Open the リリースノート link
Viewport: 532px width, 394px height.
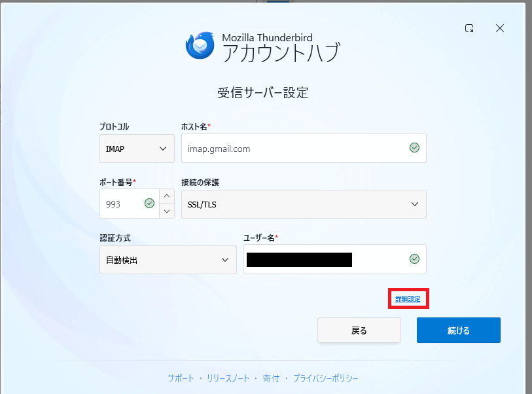pos(228,378)
